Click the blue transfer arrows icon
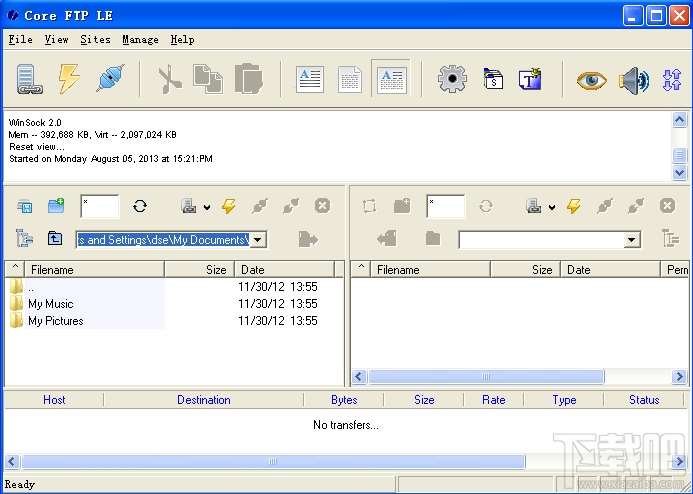 [x=672, y=80]
